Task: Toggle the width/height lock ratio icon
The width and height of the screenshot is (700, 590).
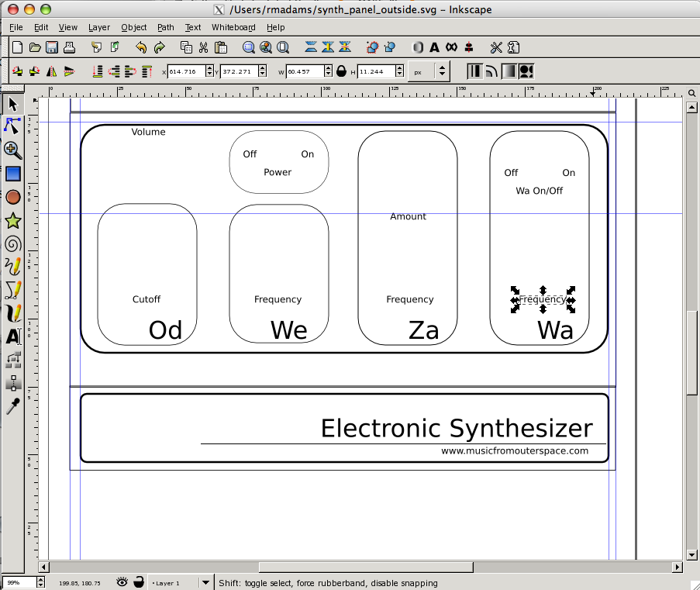Action: tap(341, 71)
